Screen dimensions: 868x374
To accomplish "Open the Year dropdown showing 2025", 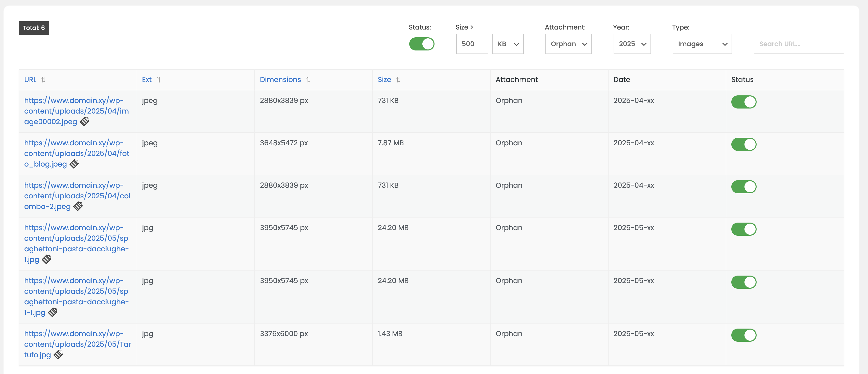I will (632, 44).
